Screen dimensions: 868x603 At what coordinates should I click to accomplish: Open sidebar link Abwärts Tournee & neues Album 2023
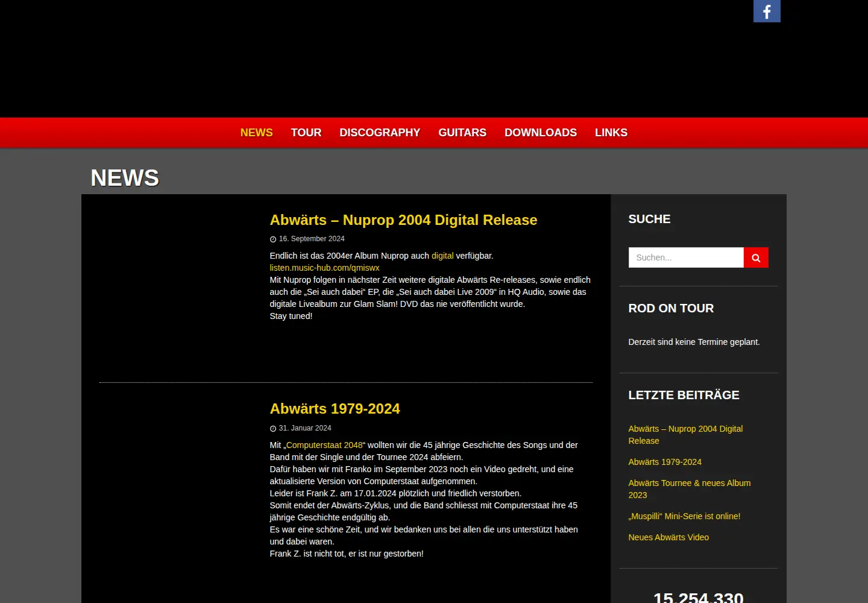[x=690, y=489]
